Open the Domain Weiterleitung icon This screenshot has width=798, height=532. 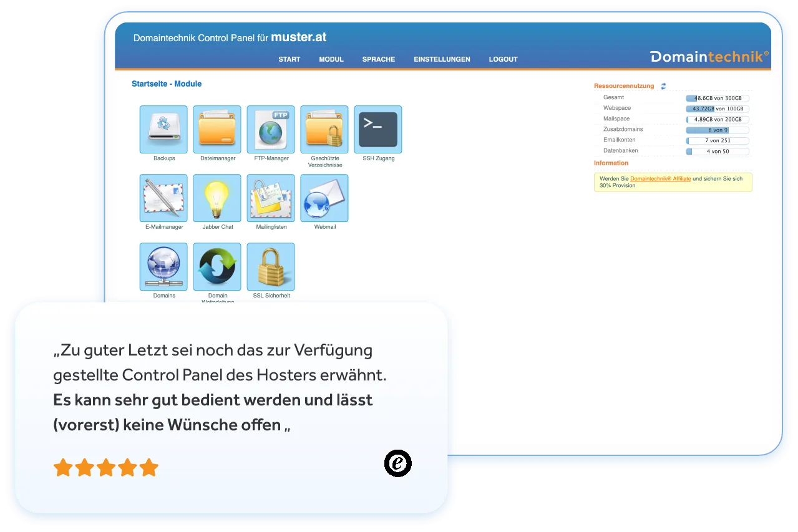[x=217, y=266]
